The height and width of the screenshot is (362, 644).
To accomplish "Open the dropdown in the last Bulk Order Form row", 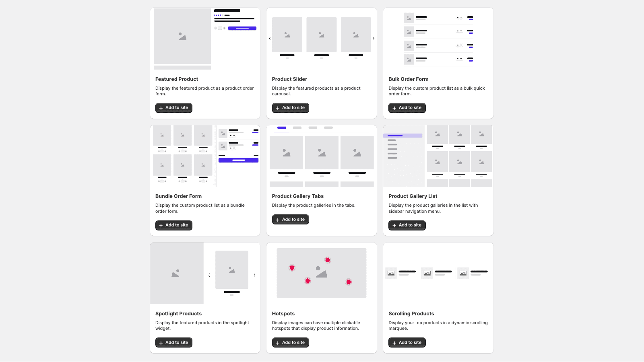I will tap(458, 59).
